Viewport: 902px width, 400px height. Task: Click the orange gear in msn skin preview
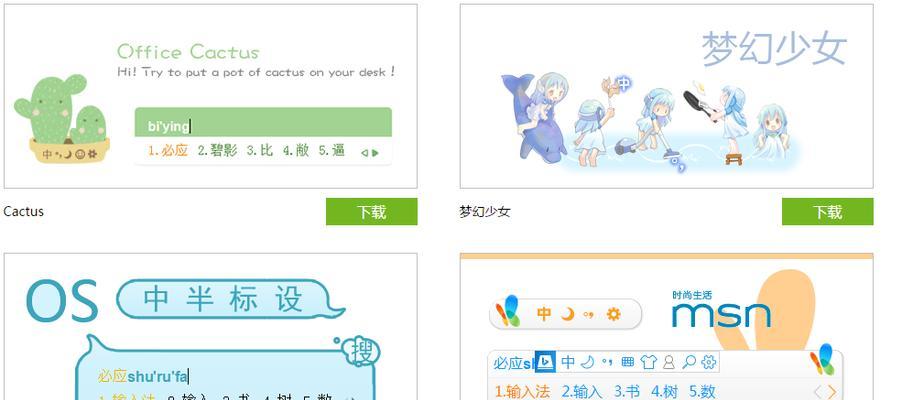pos(614,314)
